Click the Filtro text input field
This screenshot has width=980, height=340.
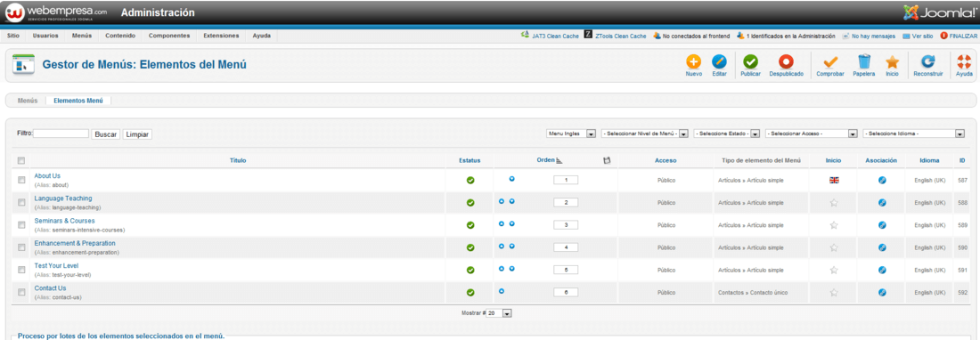61,134
